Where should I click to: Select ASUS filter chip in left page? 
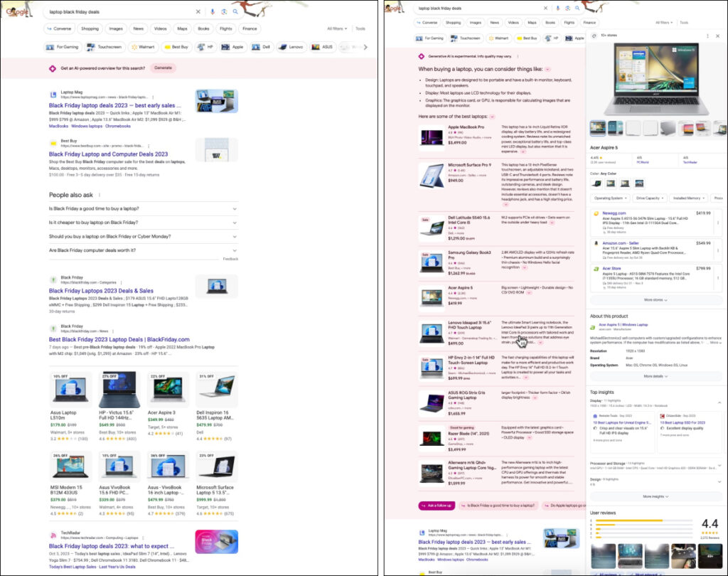coord(323,47)
